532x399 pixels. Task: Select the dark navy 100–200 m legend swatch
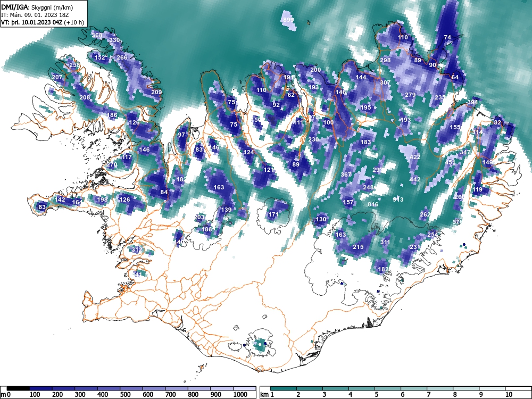coord(41,388)
